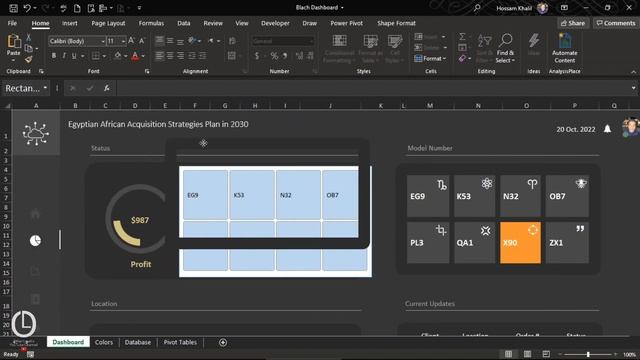Add a new sheet with plus icon
The image size is (640, 360).
click(223, 342)
